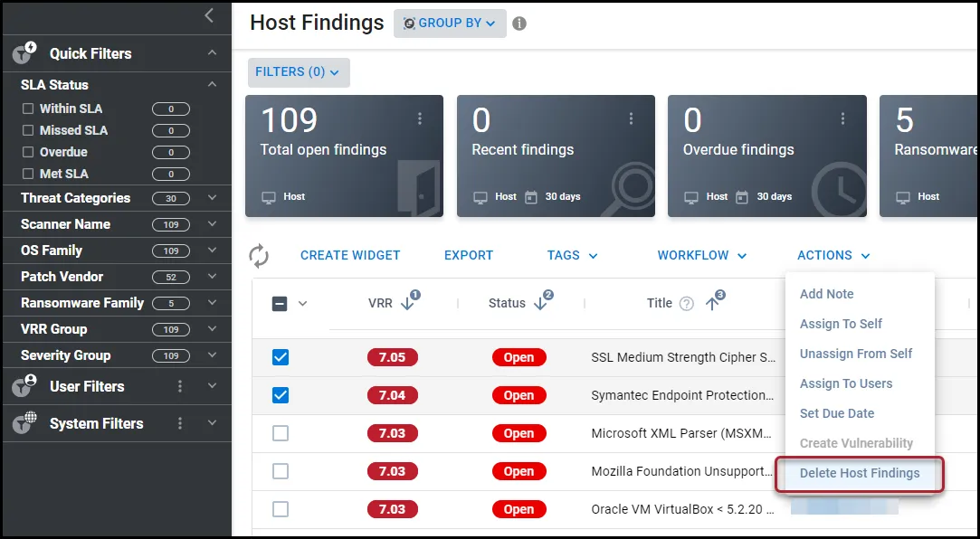The width and height of the screenshot is (980, 539).
Task: Click the 7.05 VRR badge
Action: point(393,358)
